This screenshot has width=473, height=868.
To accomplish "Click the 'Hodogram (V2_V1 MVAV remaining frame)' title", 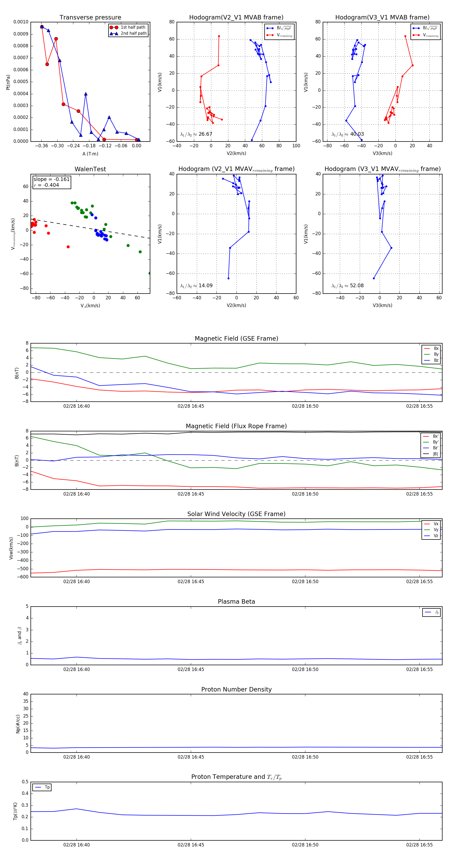I will (236, 169).
